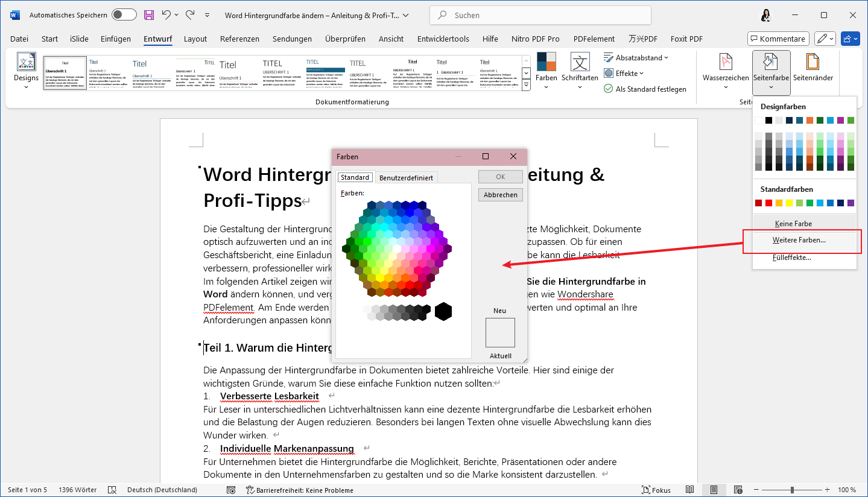Open the Überprüfen ribbon tab

pos(345,39)
